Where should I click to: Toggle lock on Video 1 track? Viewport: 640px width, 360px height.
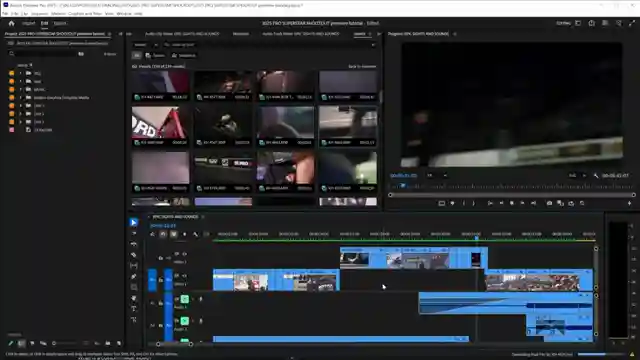point(160,280)
